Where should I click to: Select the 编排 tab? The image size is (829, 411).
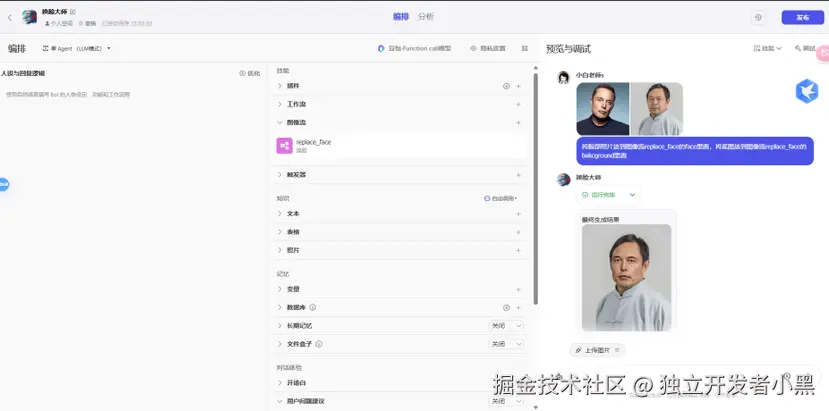pos(400,17)
